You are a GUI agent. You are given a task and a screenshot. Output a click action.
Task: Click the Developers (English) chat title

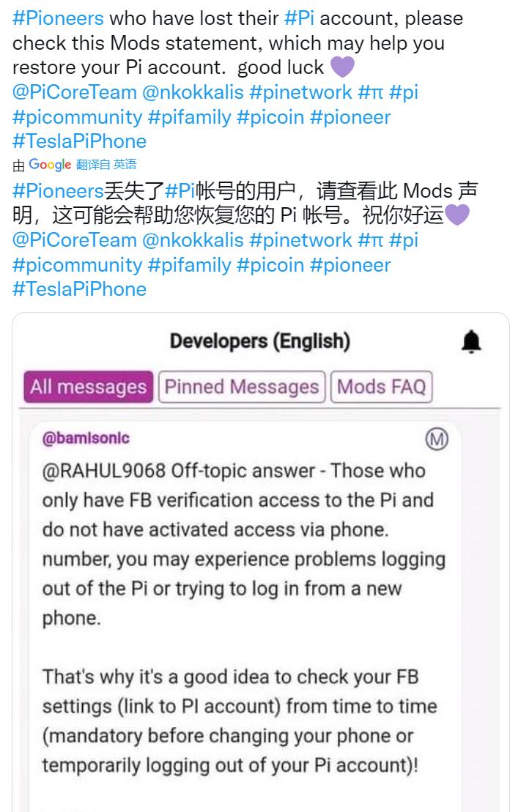pos(260,341)
